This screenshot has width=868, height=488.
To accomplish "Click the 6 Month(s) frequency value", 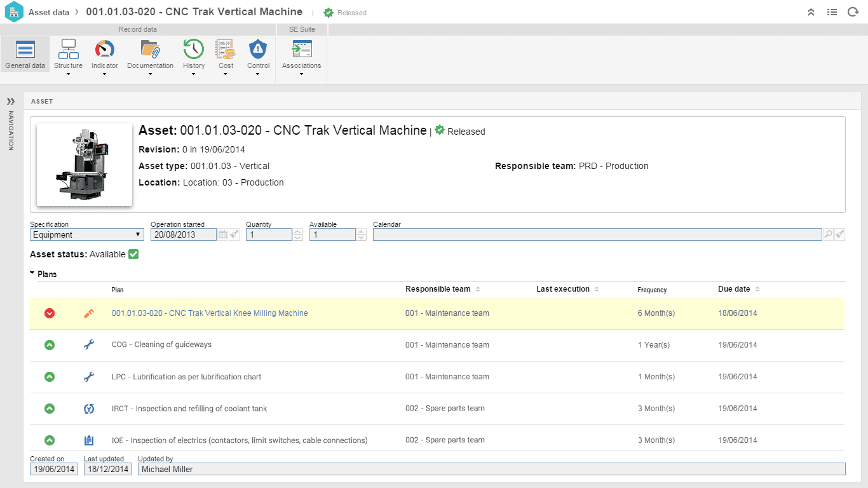I will coord(656,313).
